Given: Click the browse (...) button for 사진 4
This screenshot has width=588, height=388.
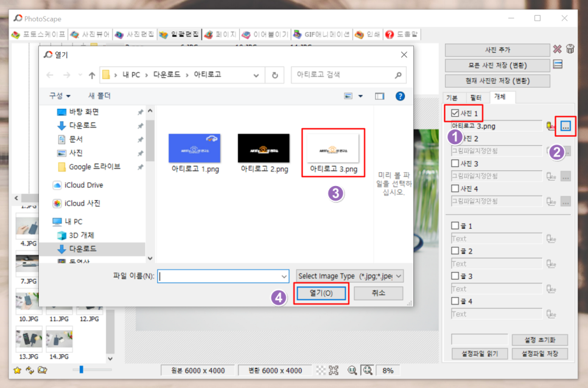Looking at the screenshot, I should tap(565, 201).
